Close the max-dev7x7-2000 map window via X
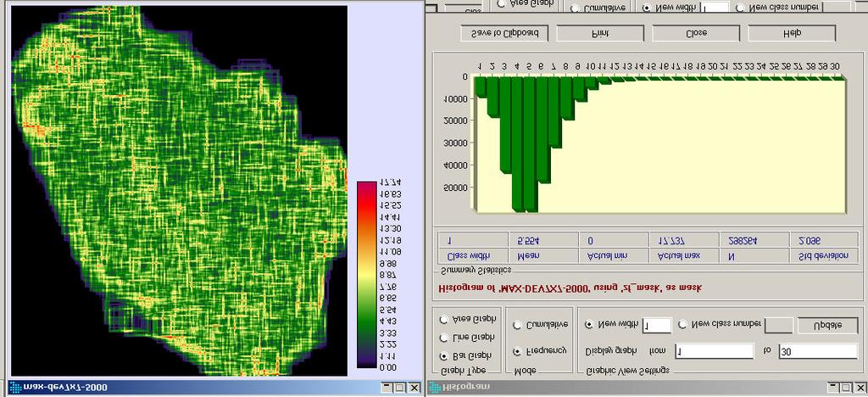 [413, 388]
